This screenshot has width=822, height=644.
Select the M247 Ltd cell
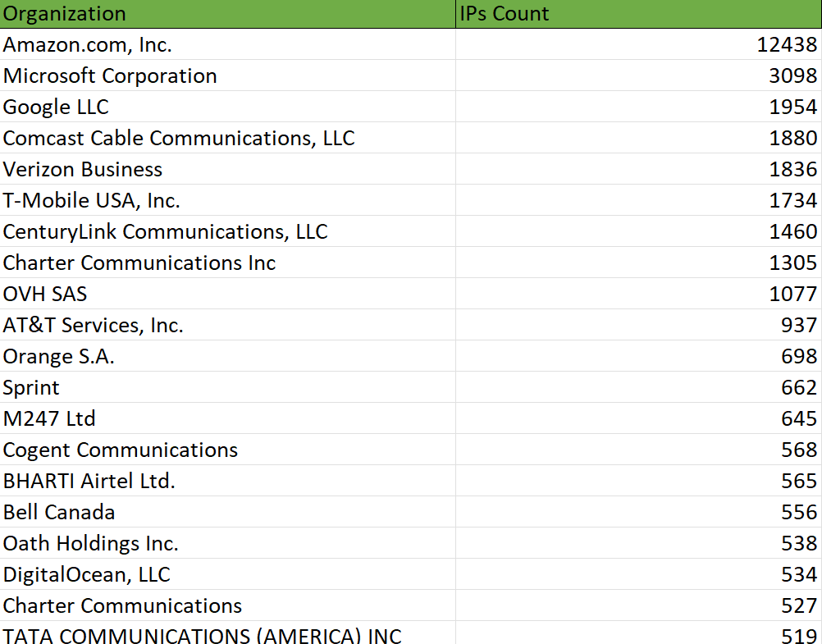49,418
